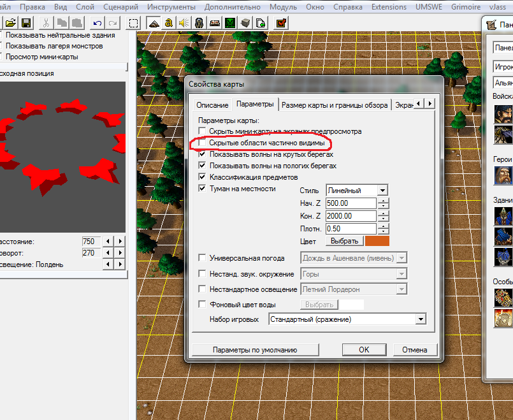
Task: Select third building portrait under Здания
Action: pos(503,257)
